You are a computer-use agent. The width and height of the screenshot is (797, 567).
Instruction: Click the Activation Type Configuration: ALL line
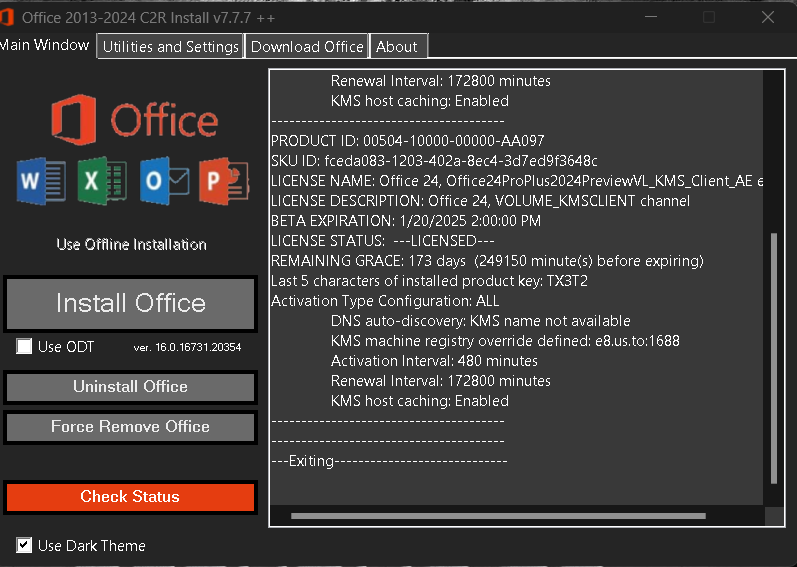385,301
